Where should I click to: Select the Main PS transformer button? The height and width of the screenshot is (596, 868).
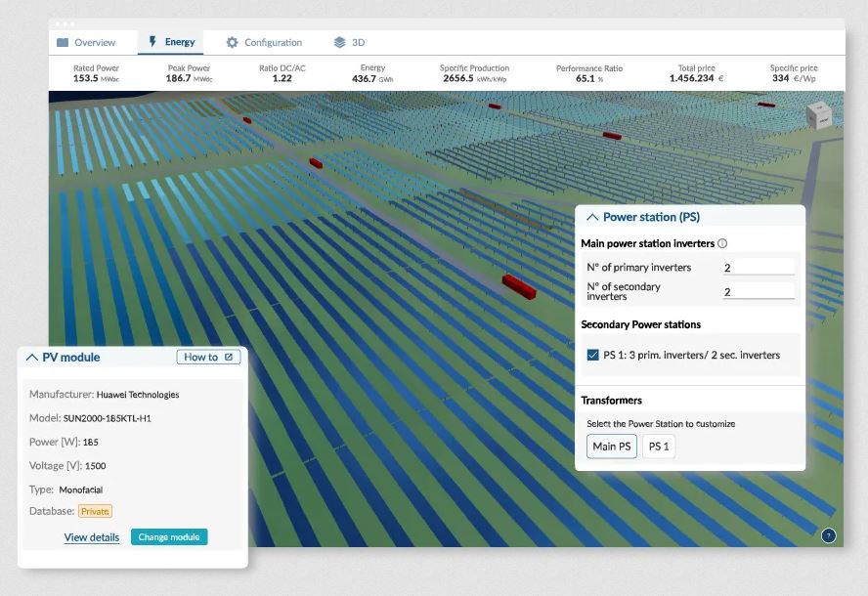[612, 447]
